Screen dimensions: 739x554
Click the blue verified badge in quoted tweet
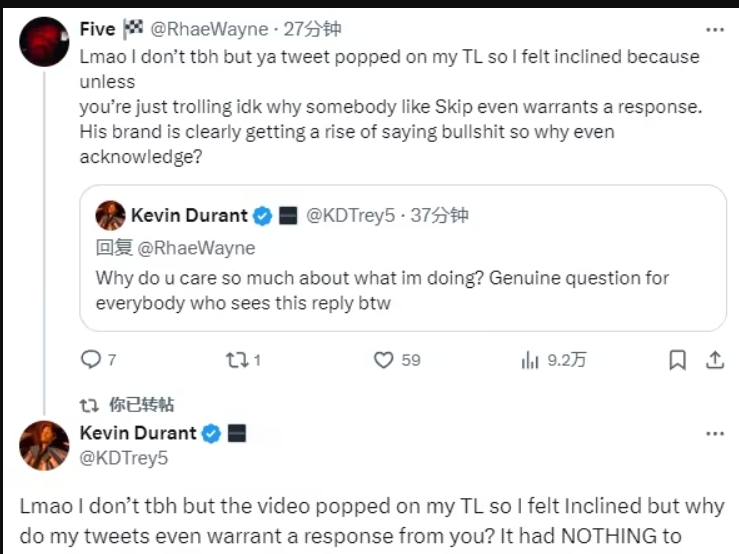263,215
